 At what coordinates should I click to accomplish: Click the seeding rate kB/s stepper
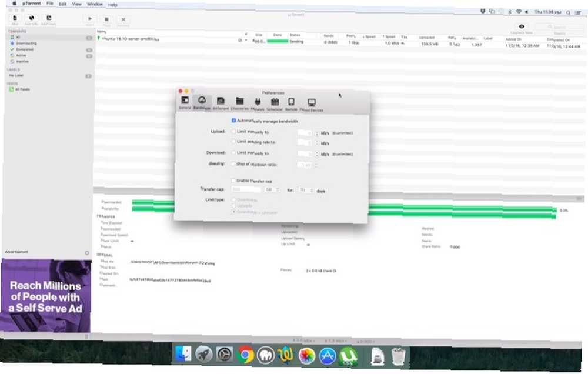pos(317,143)
